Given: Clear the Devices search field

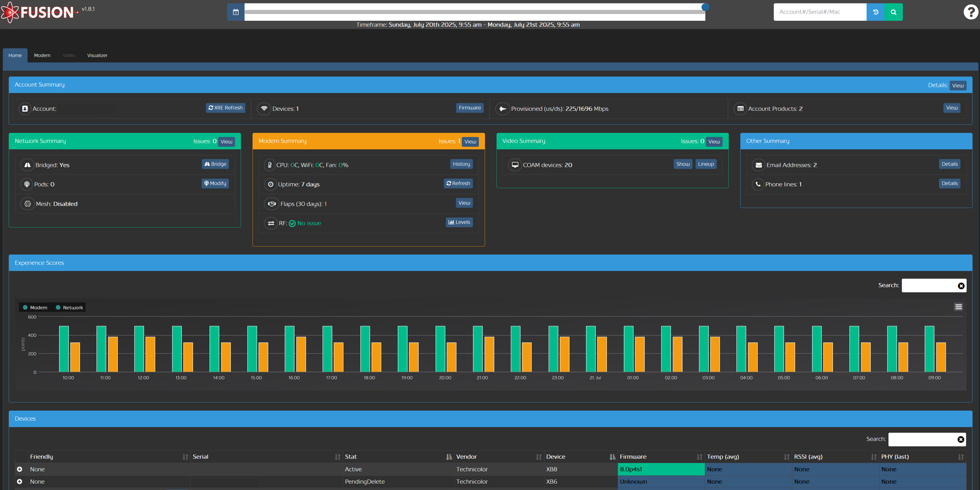Looking at the screenshot, I should click(x=960, y=439).
